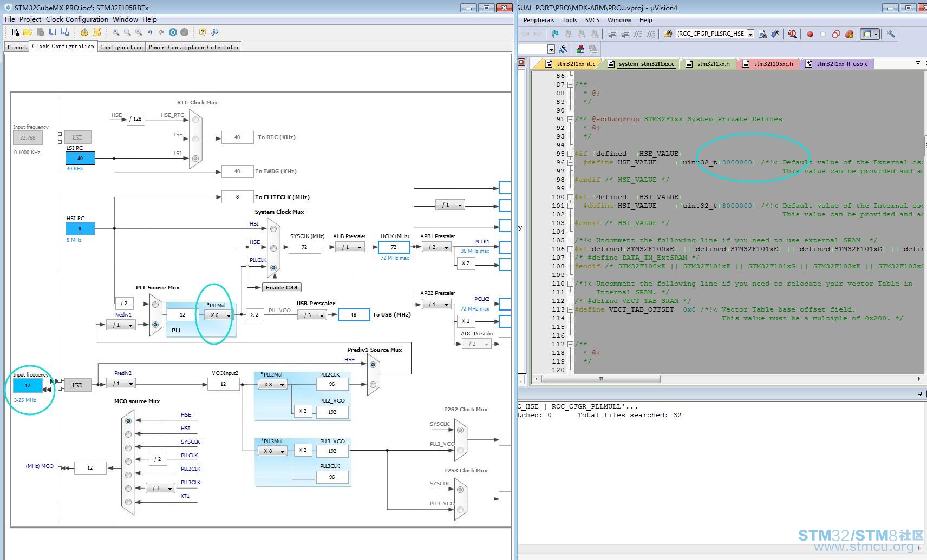Click the LSE oscillator block
Viewport: 927px width, 560px height.
77,137
